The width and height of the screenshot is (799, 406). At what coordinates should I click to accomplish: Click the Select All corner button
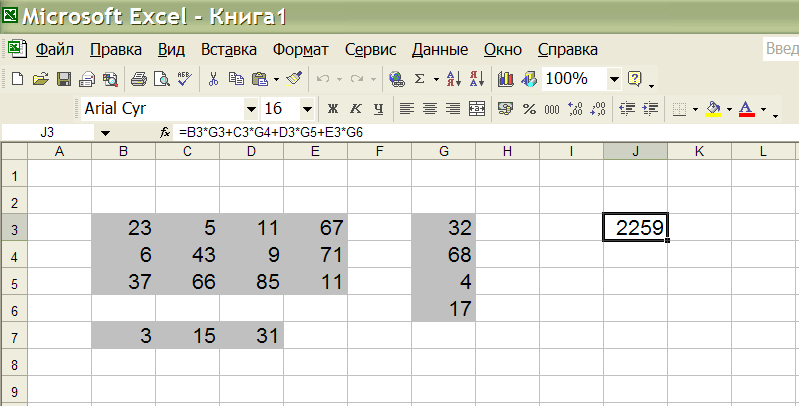[14, 151]
